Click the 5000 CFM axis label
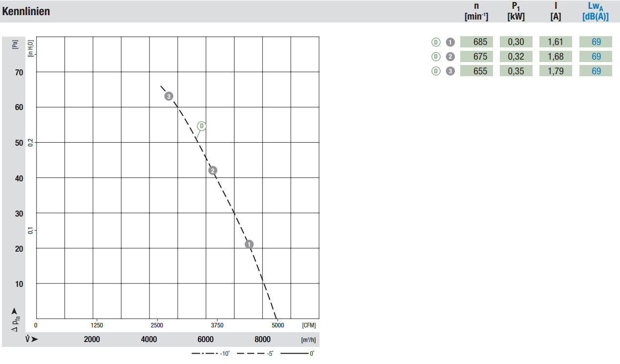Viewport: 620px width, 364px height. tap(278, 325)
